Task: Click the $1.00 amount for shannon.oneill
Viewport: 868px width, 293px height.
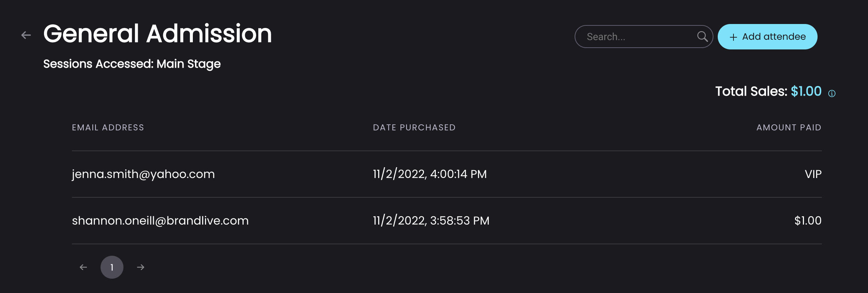Action: pos(808,221)
